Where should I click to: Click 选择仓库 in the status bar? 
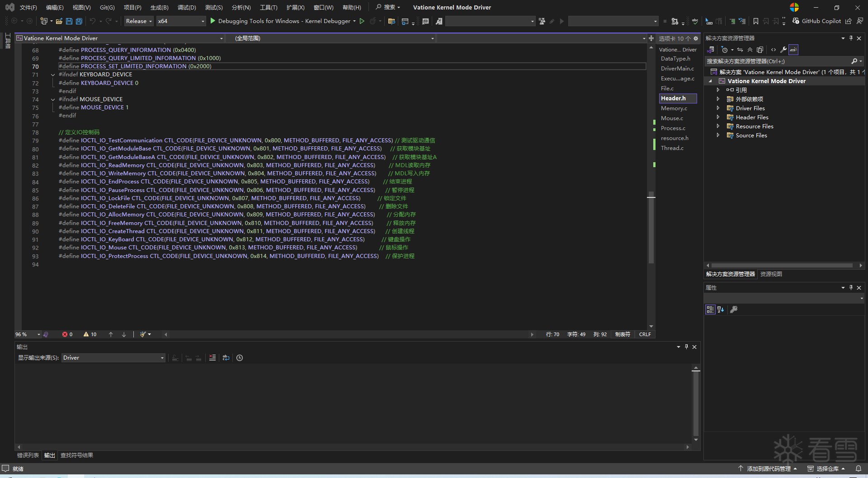pyautogui.click(x=826, y=469)
